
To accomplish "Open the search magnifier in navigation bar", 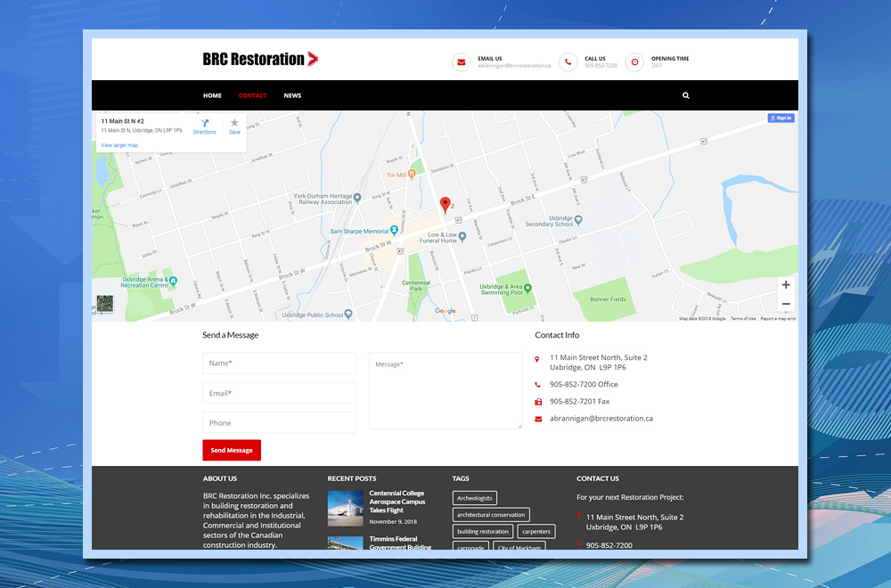I will click(686, 95).
